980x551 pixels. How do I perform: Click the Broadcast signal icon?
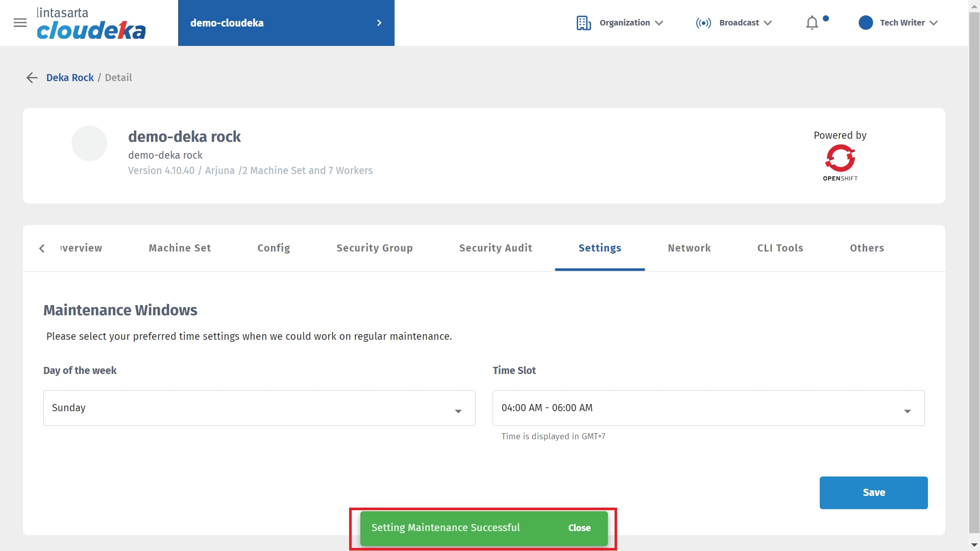[703, 23]
